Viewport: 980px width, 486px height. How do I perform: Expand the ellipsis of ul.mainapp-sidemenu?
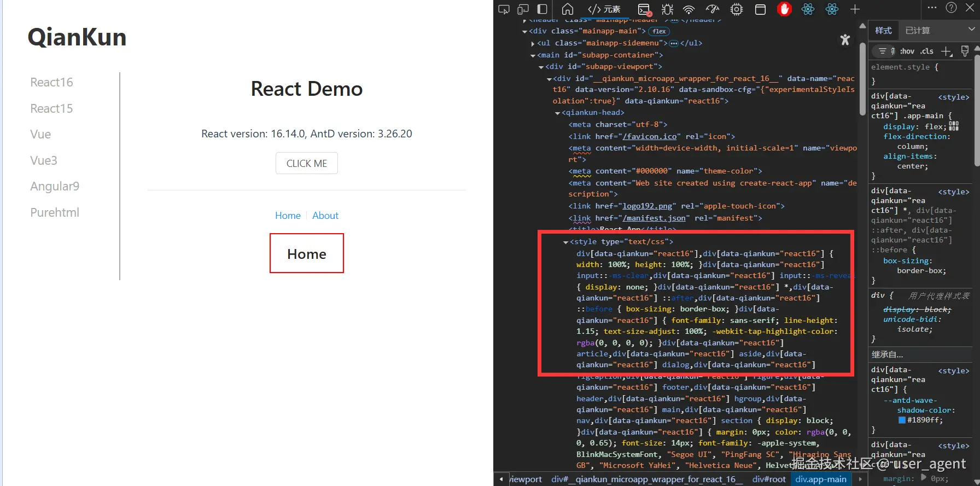674,43
